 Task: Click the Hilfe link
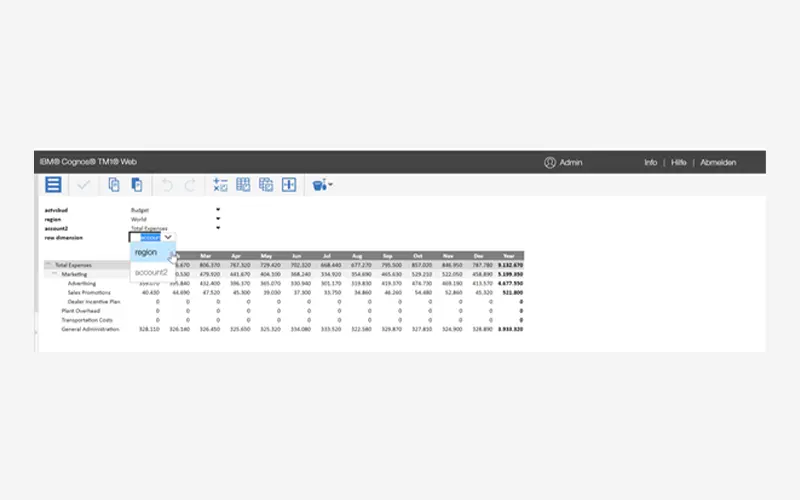tap(679, 162)
